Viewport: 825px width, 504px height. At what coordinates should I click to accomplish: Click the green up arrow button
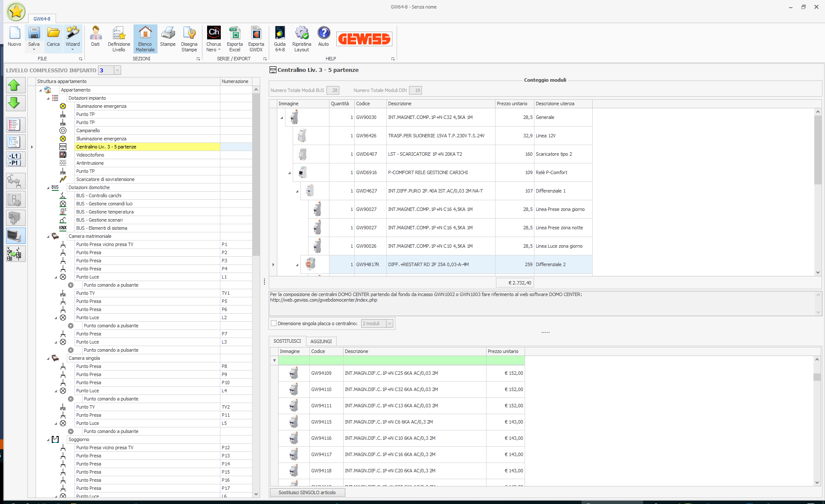[15, 86]
